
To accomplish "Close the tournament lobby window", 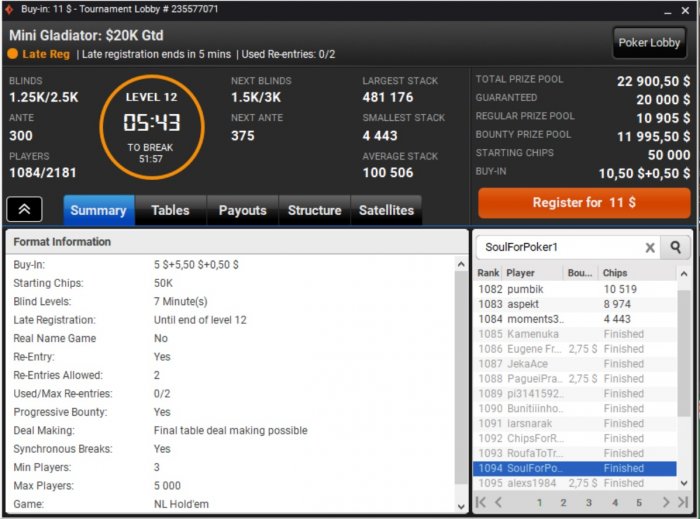I will pos(686,10).
